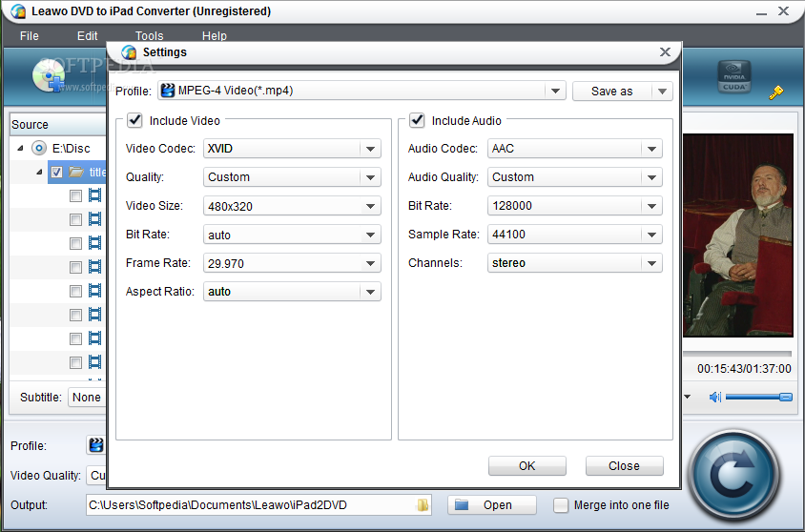Screen dimensions: 805x532
Task: Check the third chapter checkbox under title
Action: coord(75,243)
